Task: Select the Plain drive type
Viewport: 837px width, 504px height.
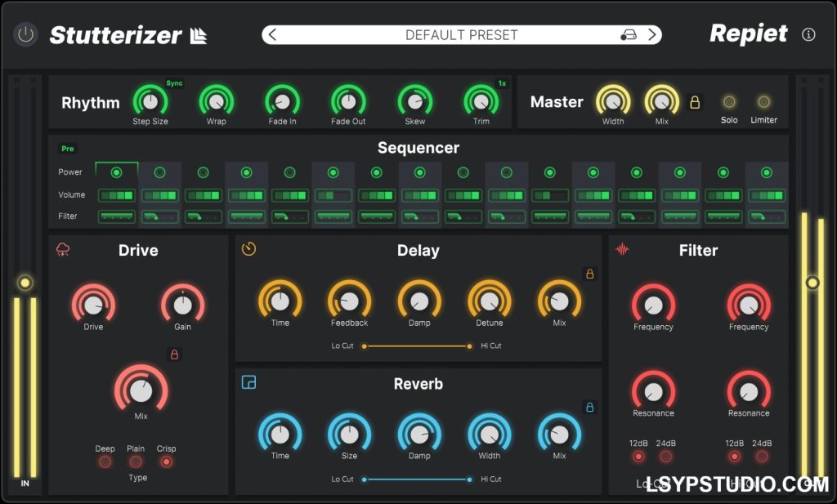Action: coord(136,462)
